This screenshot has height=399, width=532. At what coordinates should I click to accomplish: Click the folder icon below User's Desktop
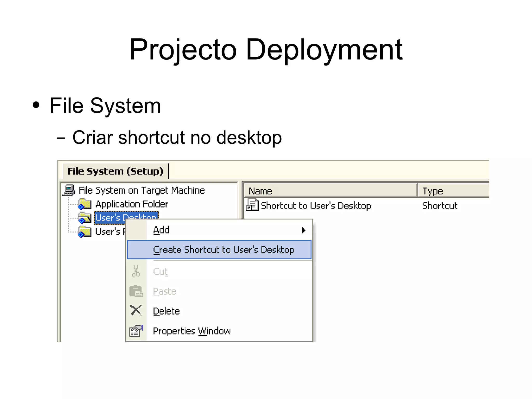pos(85,232)
